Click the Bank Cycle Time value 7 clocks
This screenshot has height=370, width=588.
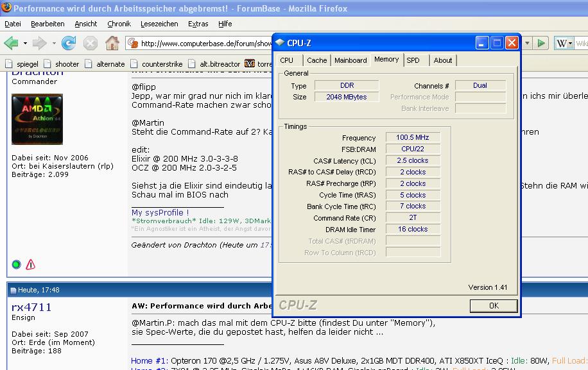pos(413,206)
